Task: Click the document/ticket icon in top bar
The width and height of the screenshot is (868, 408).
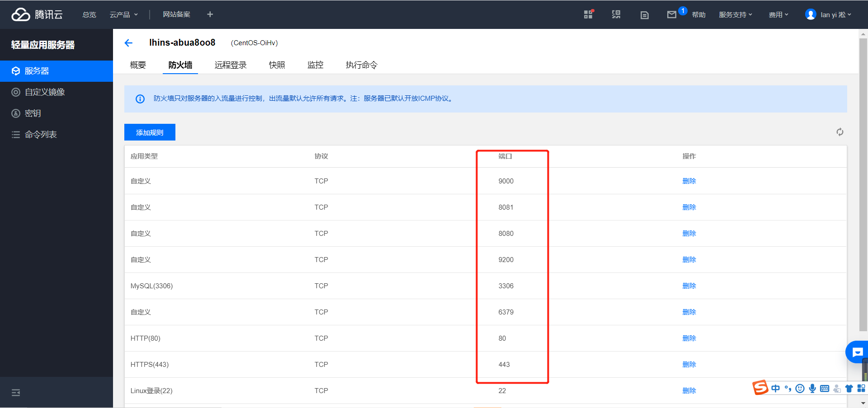Action: coord(644,14)
